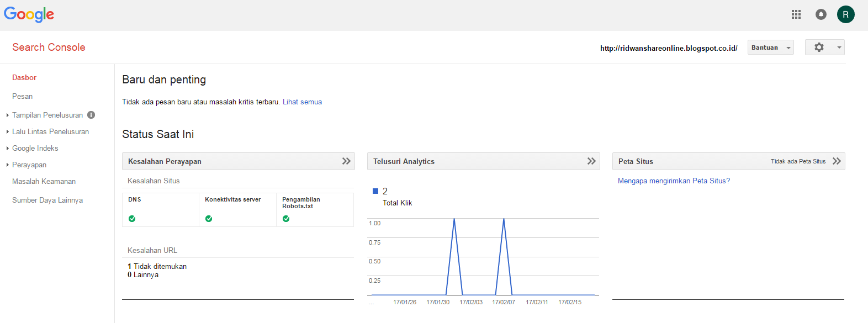Click the ridwanshareonline blog URL
Viewport: 868px width, 328px height.
669,48
